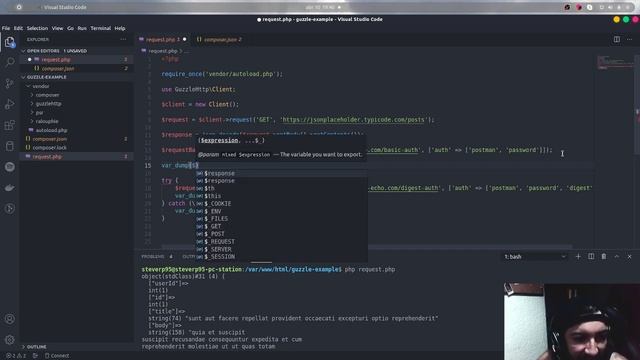Open the Source Control view
640x360 pixels.
(9, 83)
